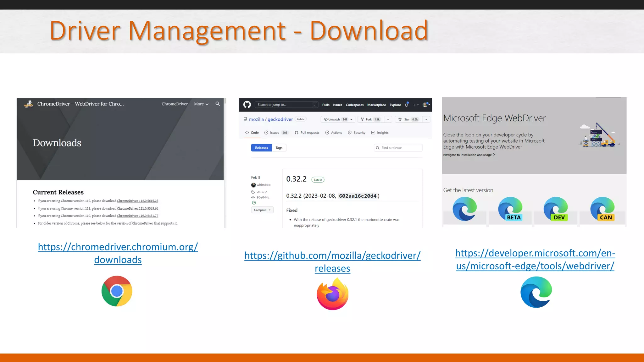The height and width of the screenshot is (362, 644).
Task: Click Pulls in the GitHub top navigation
Action: 326,105
